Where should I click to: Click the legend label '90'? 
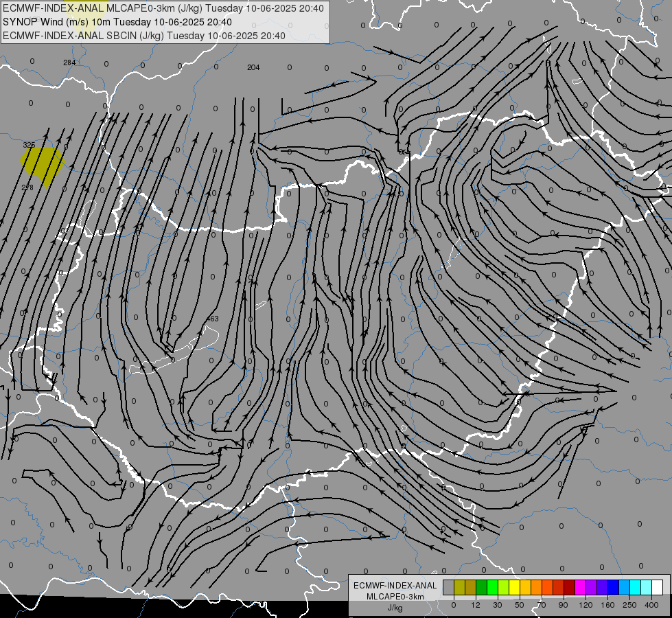pyautogui.click(x=563, y=605)
